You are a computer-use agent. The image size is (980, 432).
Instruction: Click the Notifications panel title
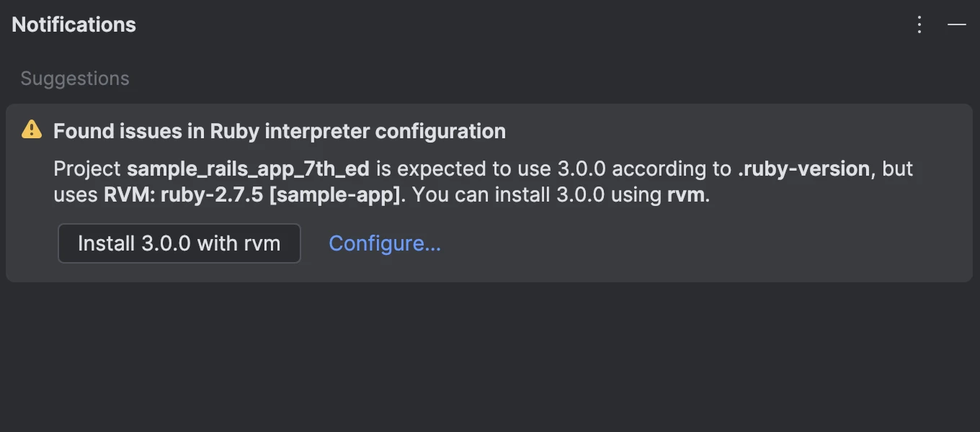pos(73,24)
